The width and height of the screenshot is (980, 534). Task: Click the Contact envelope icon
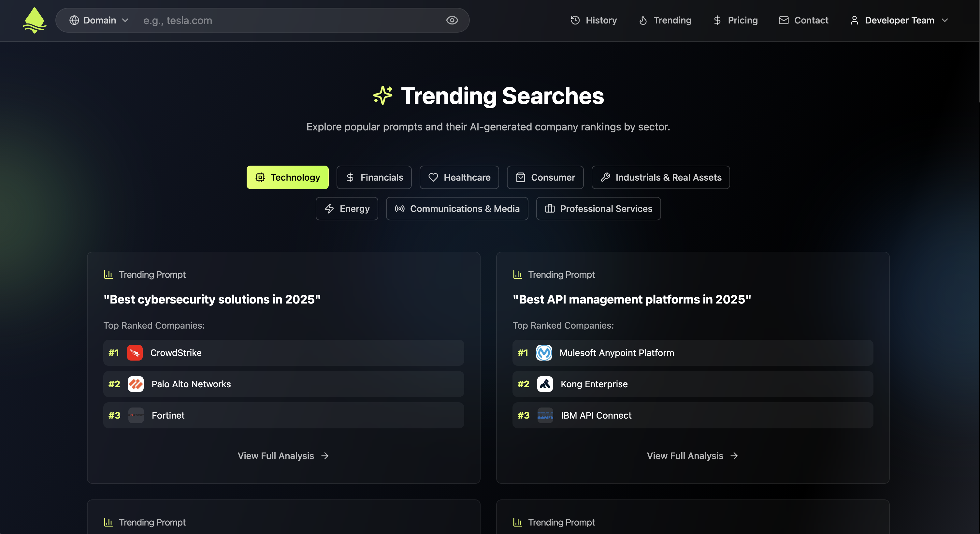tap(783, 20)
